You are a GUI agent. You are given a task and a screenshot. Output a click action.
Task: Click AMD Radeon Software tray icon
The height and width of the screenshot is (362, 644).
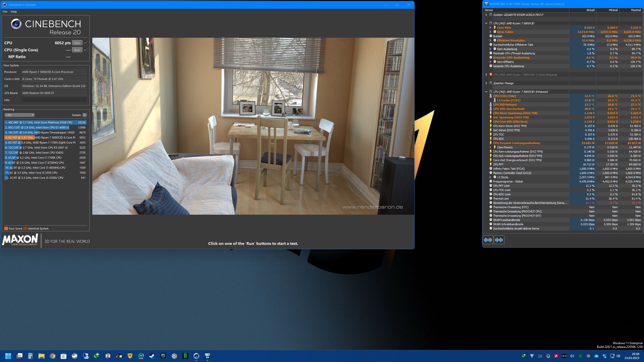[556, 356]
